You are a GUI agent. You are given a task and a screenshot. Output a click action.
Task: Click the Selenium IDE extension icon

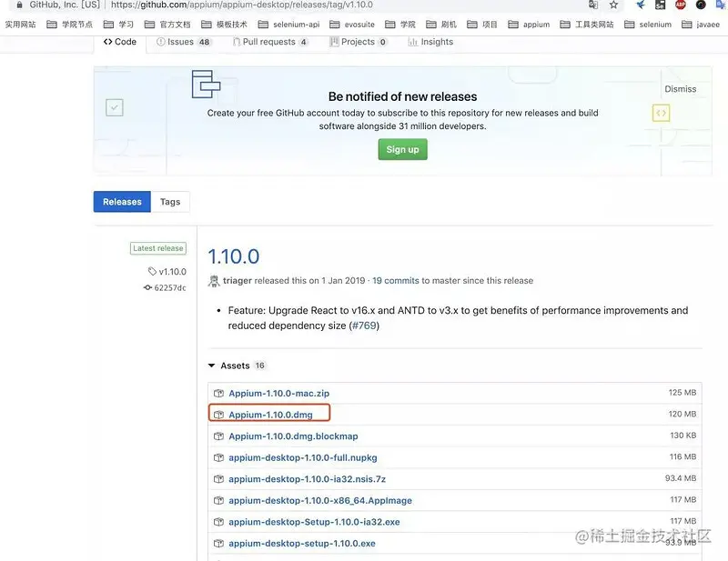(x=660, y=5)
